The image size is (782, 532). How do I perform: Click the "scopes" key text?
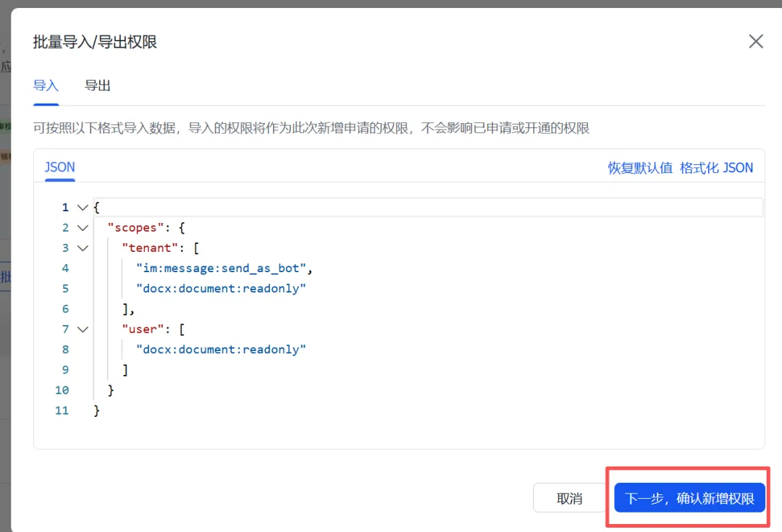pyautogui.click(x=135, y=228)
